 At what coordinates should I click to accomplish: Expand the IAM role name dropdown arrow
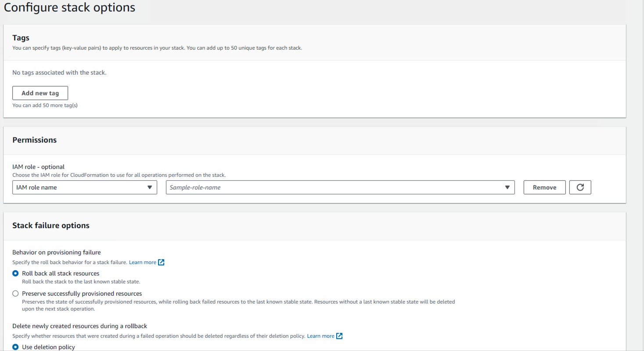tap(149, 187)
